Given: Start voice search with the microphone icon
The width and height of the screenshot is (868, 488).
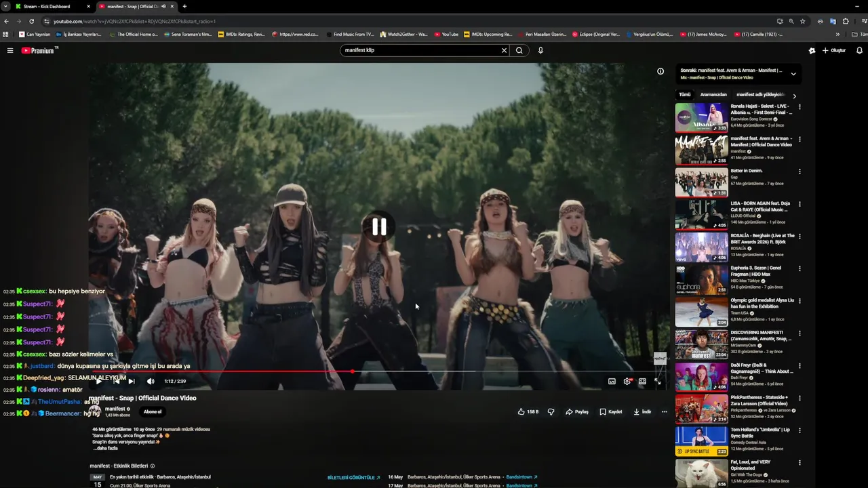Looking at the screenshot, I should [x=540, y=50].
